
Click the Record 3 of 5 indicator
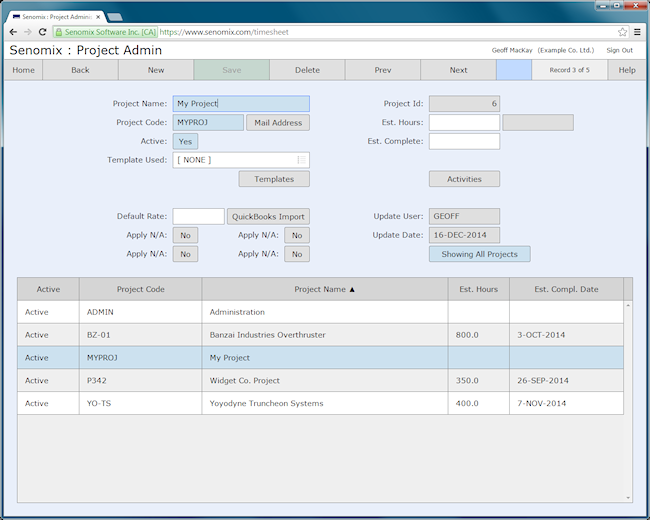[570, 70]
